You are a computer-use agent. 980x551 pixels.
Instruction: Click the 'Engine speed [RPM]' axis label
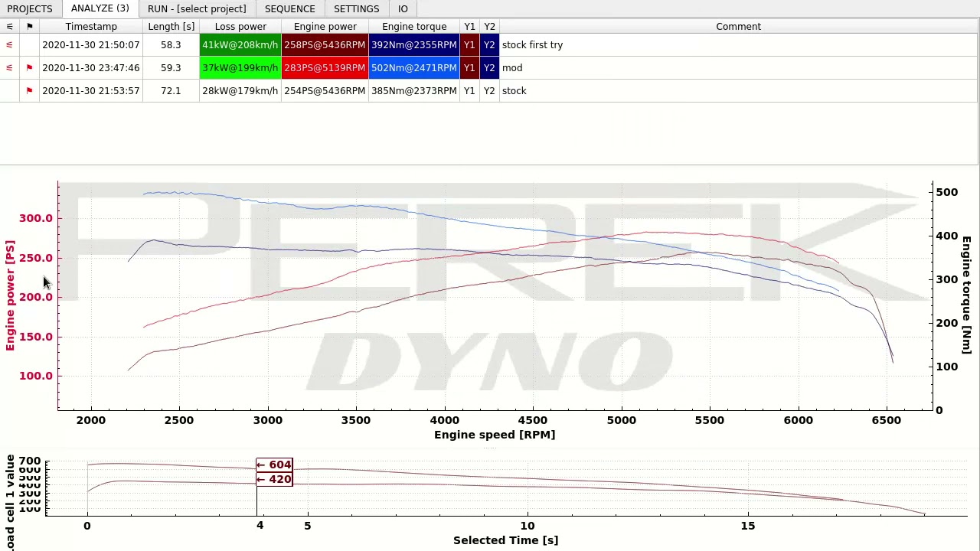tap(495, 435)
